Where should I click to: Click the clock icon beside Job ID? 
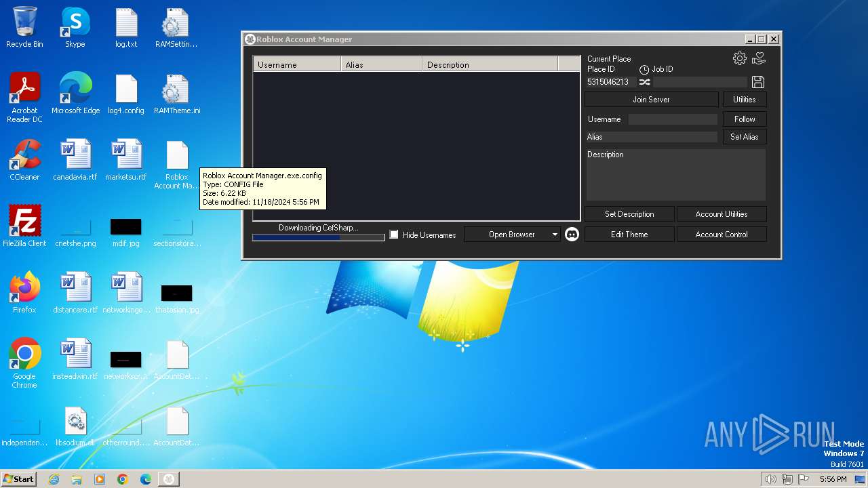[644, 70]
